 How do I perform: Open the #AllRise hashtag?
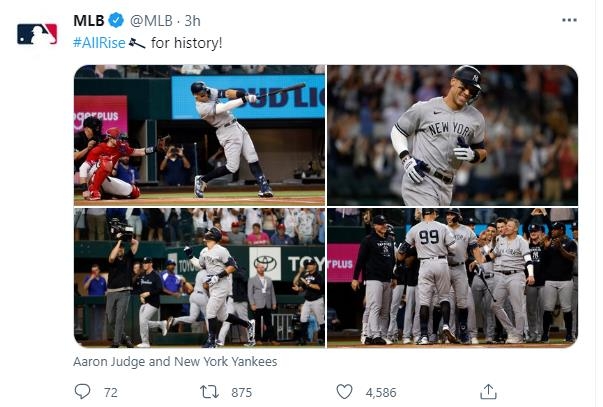[x=99, y=42]
